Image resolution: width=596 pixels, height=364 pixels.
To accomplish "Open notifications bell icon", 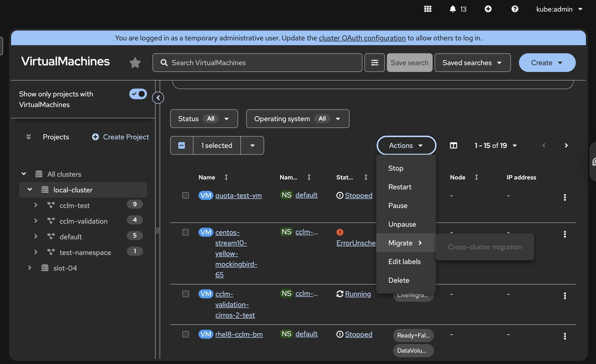I will pyautogui.click(x=453, y=9).
